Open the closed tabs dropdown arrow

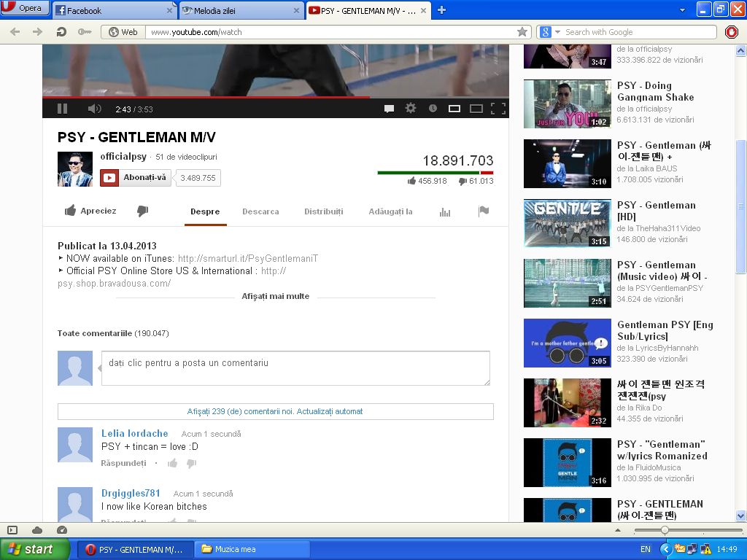(682, 10)
